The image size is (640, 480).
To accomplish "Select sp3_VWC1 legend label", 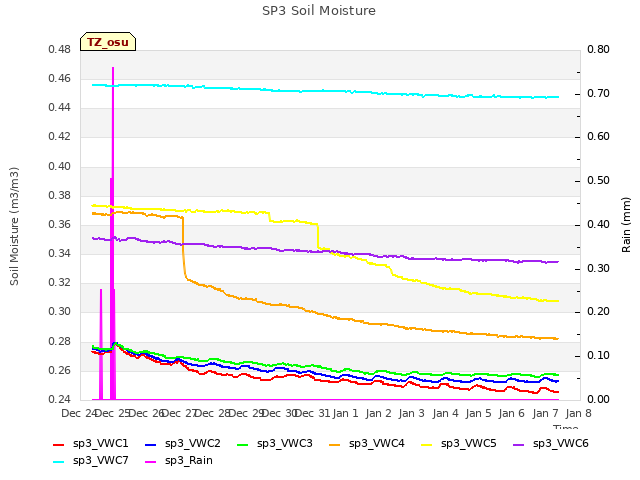I will [100, 444].
